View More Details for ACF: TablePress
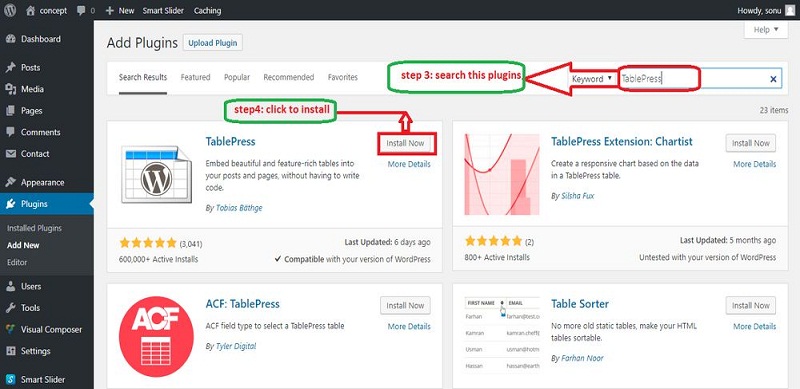The image size is (800, 389). pyautogui.click(x=409, y=326)
